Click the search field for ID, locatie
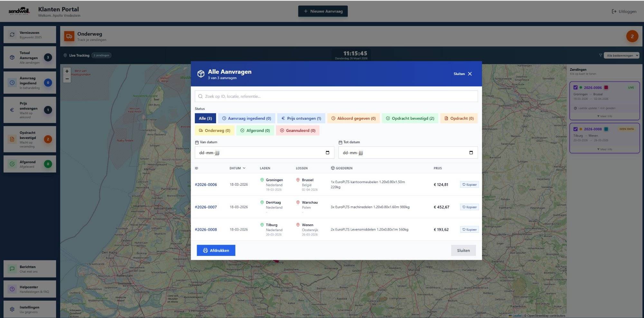 pyautogui.click(x=336, y=96)
